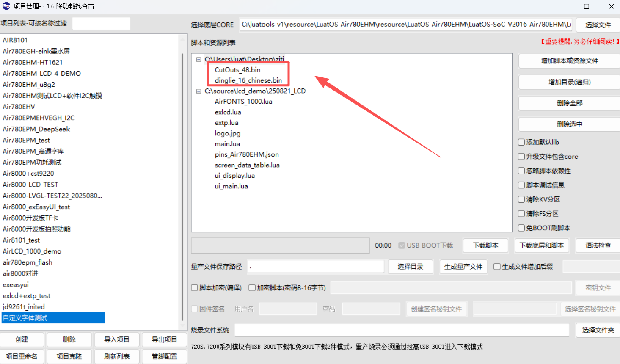Click the project name filter input field
The height and width of the screenshot is (364, 620).
(x=101, y=24)
